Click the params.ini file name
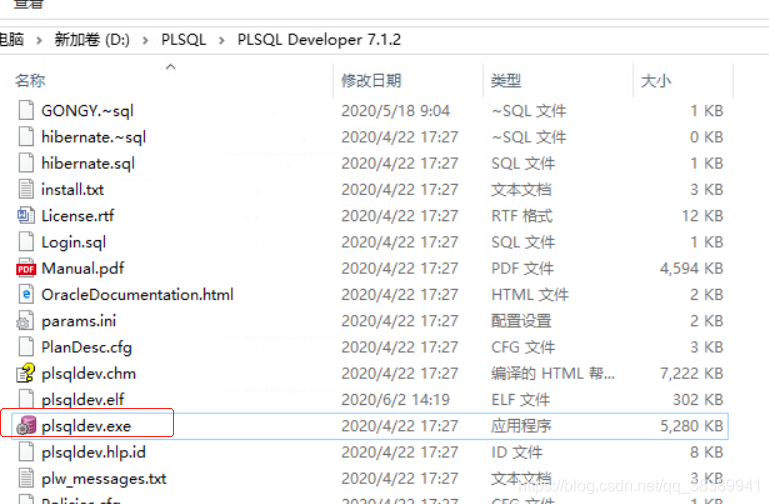The width and height of the screenshot is (769, 504). click(x=78, y=321)
